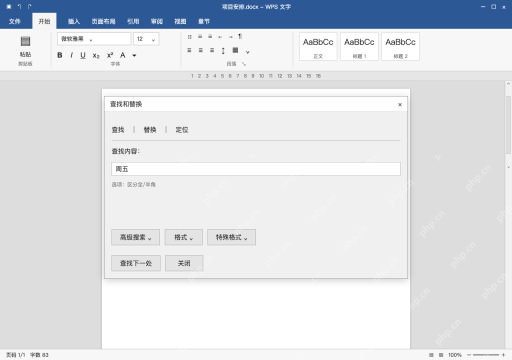
Task: Click the font color A icon
Action: [123, 55]
